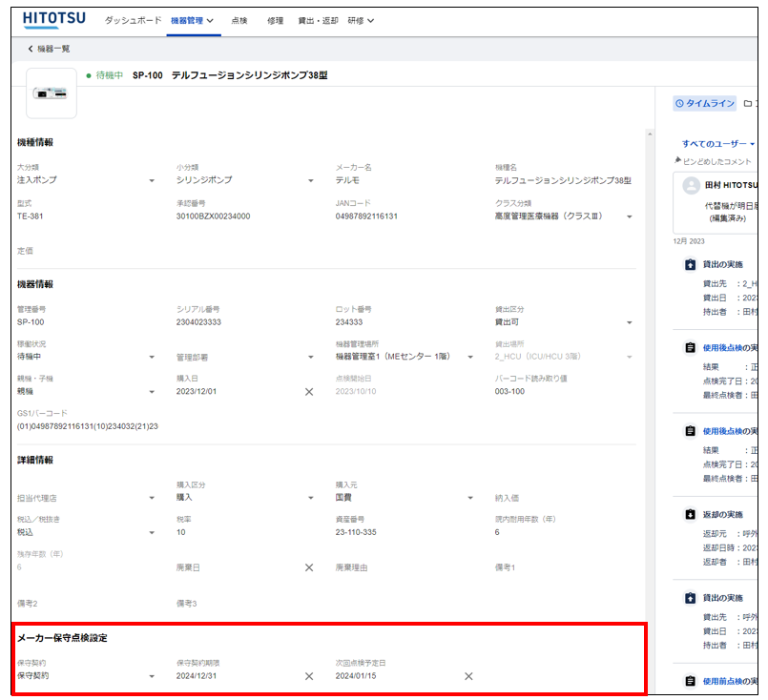Click the 貸出の実施 icon for 貸出先 2_H
768x700 pixels.
pos(690,264)
